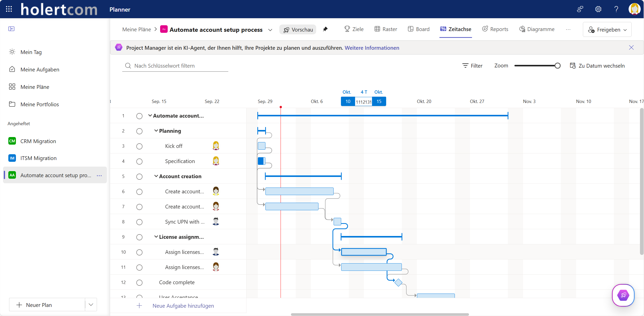Click the feedback people icon in header

[x=580, y=9]
